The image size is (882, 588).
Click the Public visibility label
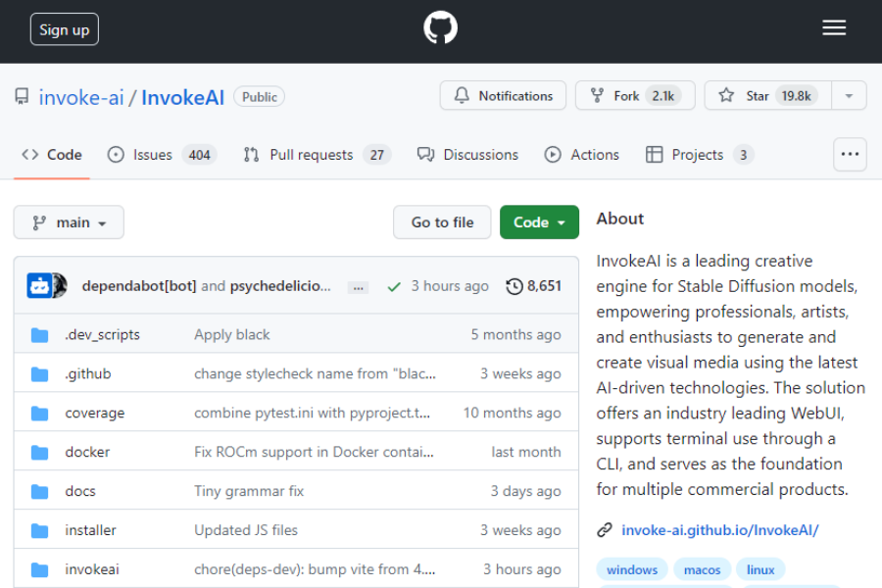[260, 97]
